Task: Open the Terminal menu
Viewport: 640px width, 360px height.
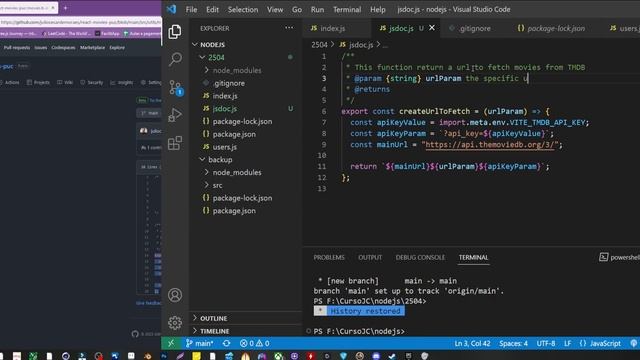Action: coord(347,9)
